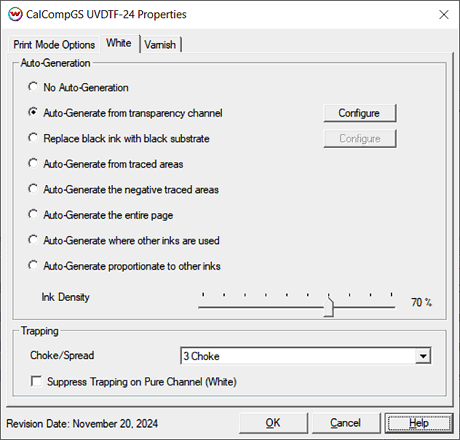460x440 pixels.
Task: Select the White tab
Action: coord(119,43)
